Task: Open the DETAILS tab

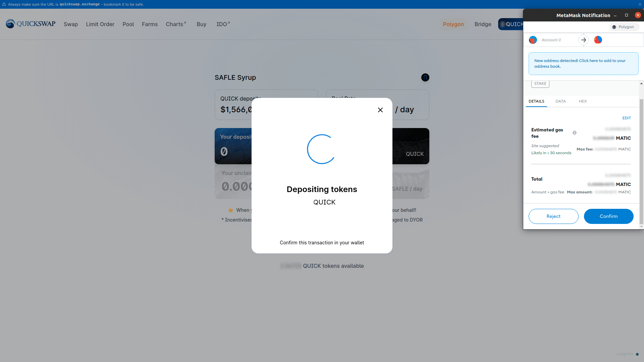Action: pos(536,101)
